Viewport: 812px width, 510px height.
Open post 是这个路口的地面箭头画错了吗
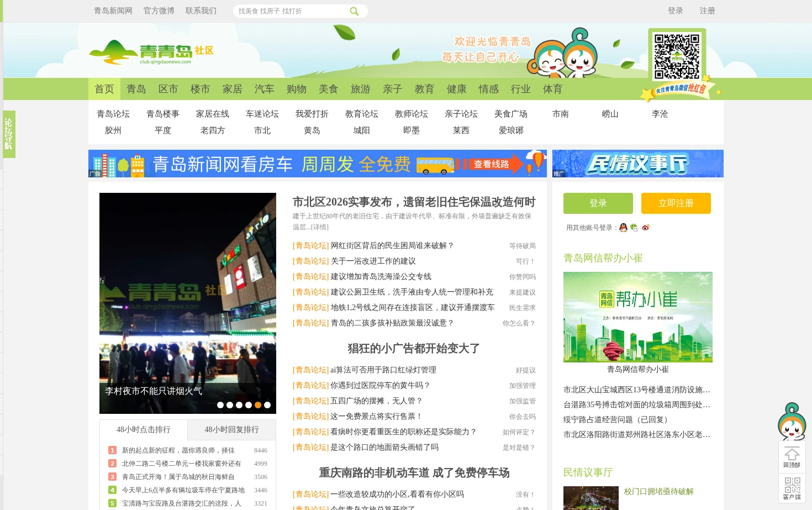click(384, 447)
